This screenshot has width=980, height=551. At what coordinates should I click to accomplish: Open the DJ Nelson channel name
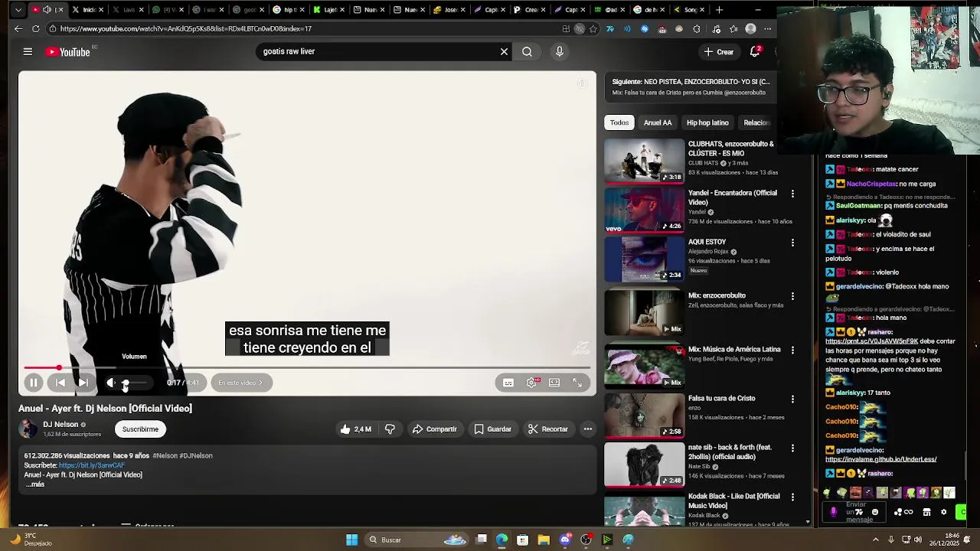[x=60, y=424]
